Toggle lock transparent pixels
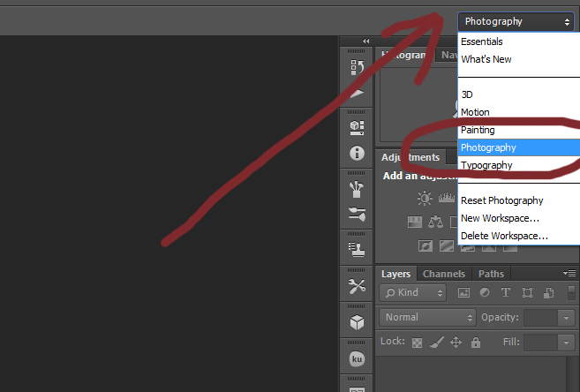The width and height of the screenshot is (580, 392). pyautogui.click(x=418, y=342)
